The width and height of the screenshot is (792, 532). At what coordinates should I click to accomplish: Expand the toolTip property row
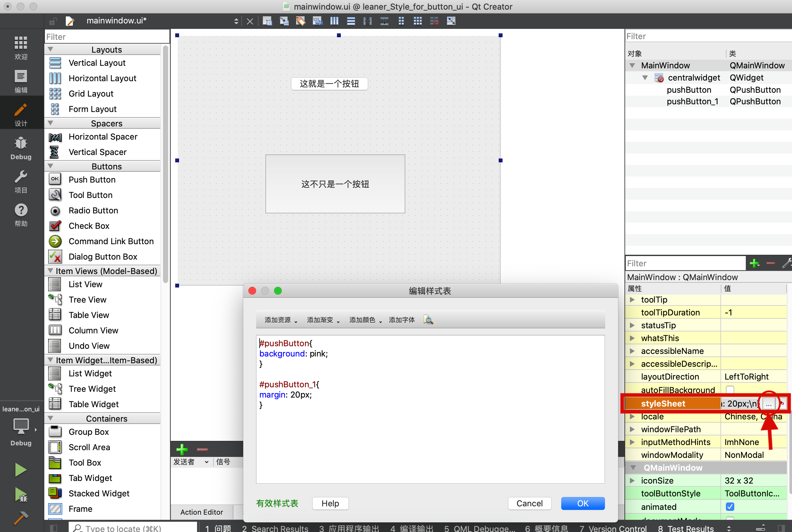pyautogui.click(x=632, y=300)
